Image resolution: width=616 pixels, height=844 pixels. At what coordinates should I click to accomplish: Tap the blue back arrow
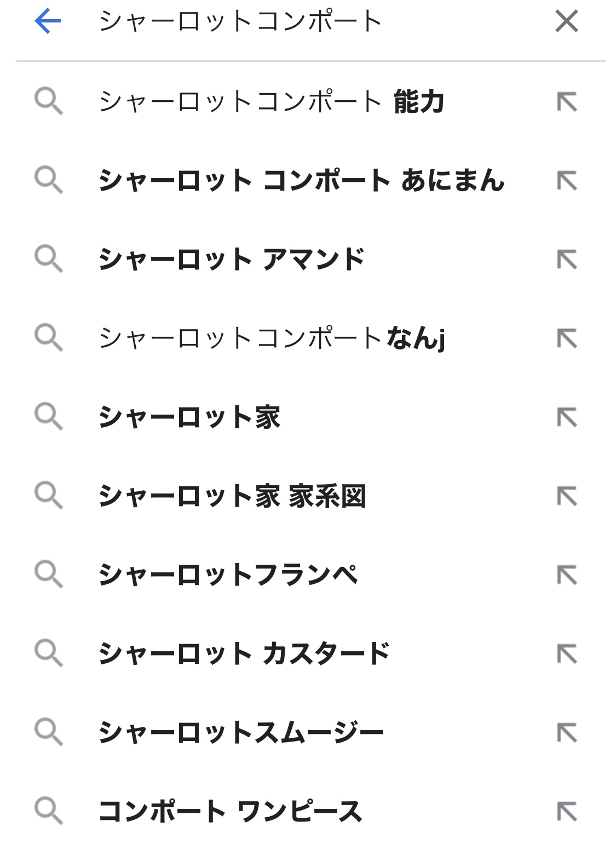48,21
